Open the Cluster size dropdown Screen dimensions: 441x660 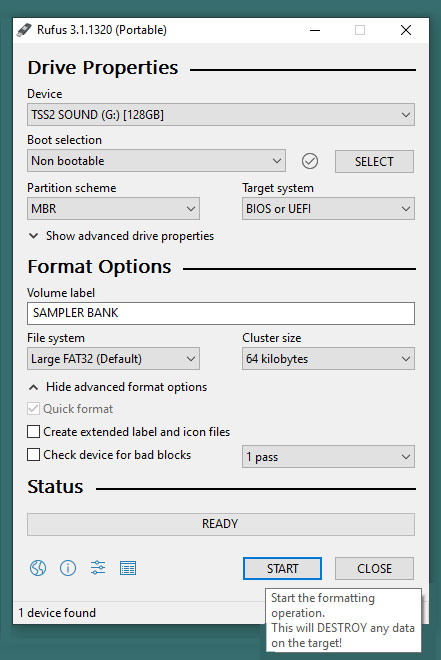[x=328, y=359]
